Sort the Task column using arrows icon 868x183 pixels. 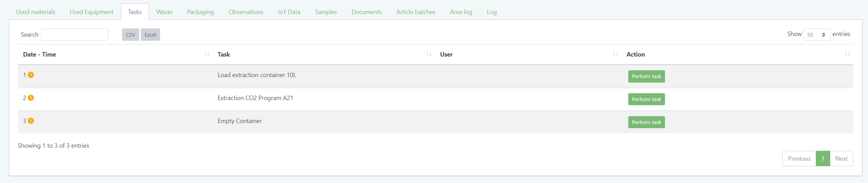pos(429,54)
